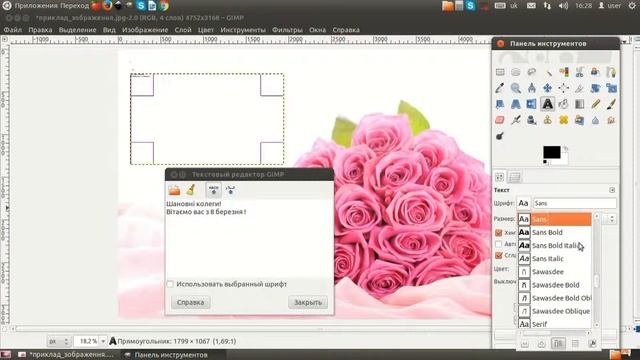Select the Ellipse Select tool
The height and width of the screenshot is (360, 640).
(516, 72)
